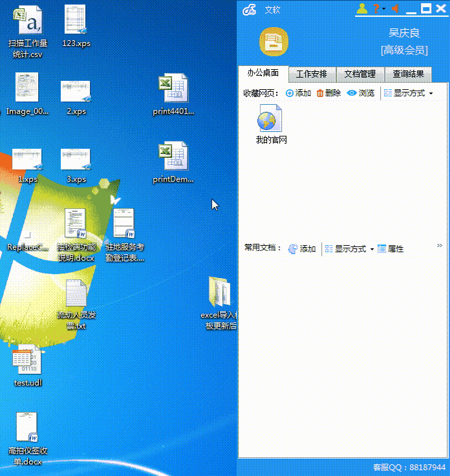Click the 文软 cloud logo icon
Viewport: 450px width, 476px height.
coord(250,10)
